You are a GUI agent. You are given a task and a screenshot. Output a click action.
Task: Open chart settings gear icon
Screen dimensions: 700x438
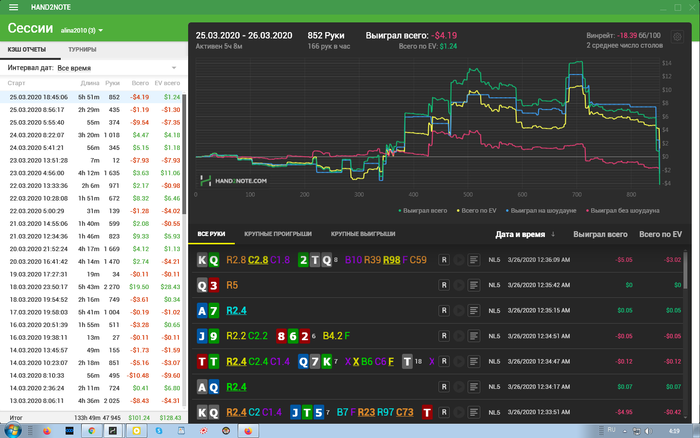point(677,37)
